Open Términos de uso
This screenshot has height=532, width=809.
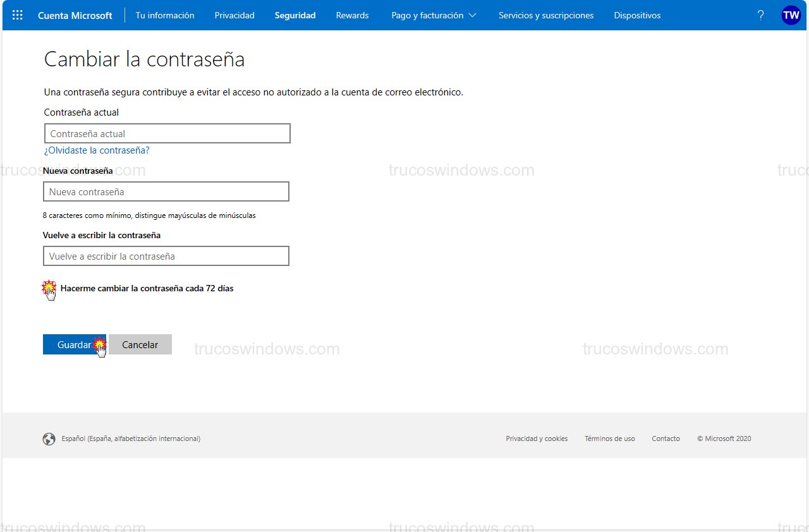tap(609, 438)
